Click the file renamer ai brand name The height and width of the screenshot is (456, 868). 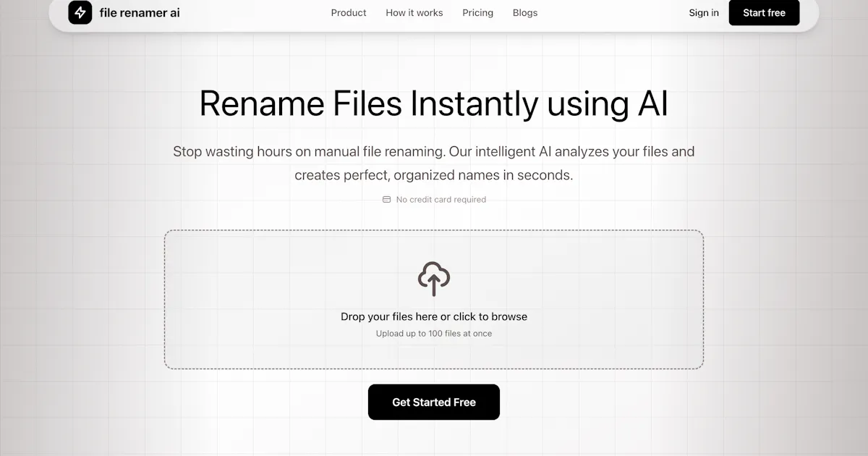[x=140, y=12]
